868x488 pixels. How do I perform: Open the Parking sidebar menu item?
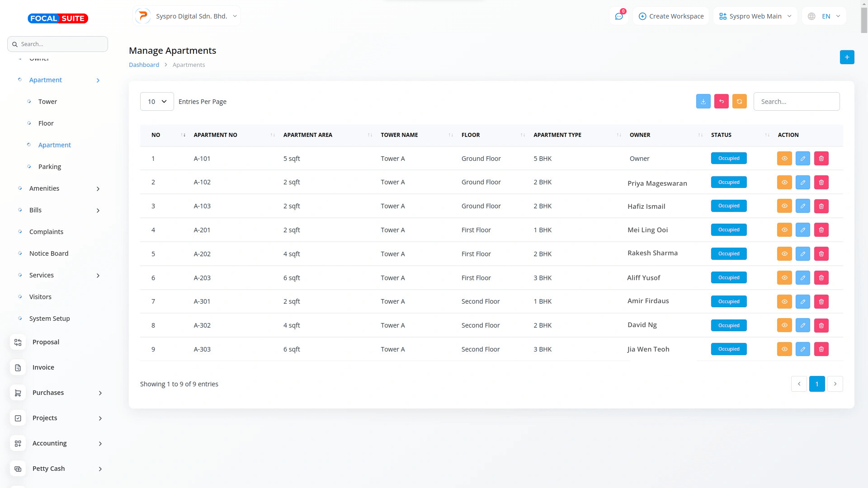click(x=50, y=167)
